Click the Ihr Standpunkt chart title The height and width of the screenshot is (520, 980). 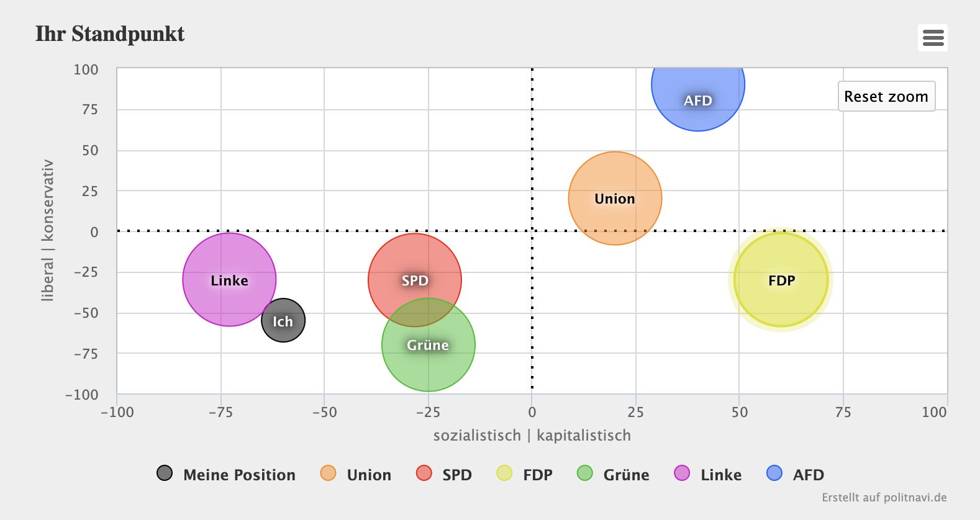click(110, 34)
